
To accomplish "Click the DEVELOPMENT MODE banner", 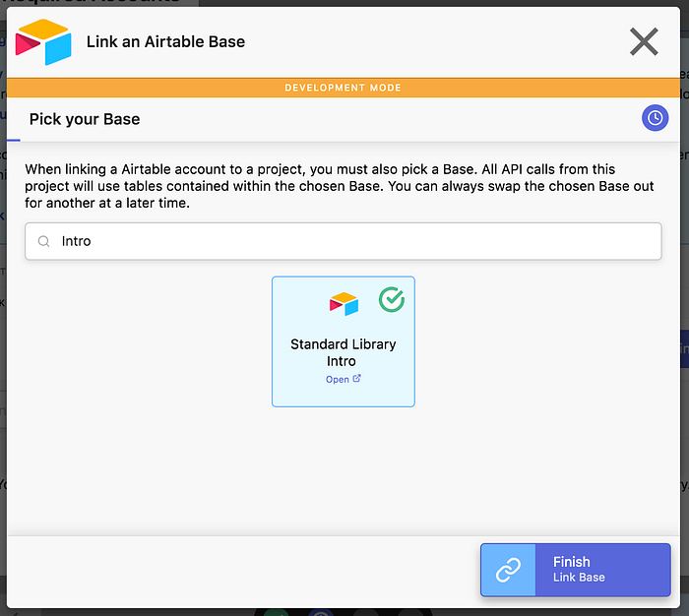I will point(344,88).
